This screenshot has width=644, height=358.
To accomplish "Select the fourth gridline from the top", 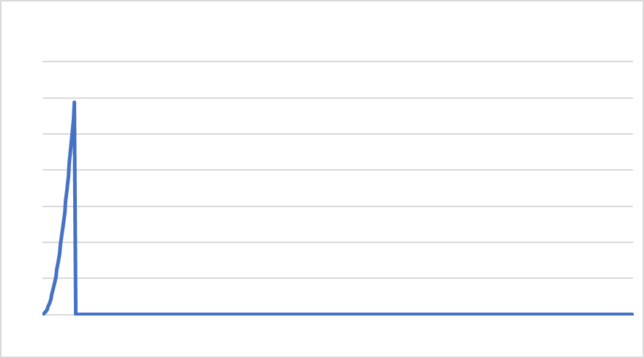I will pos(337,170).
